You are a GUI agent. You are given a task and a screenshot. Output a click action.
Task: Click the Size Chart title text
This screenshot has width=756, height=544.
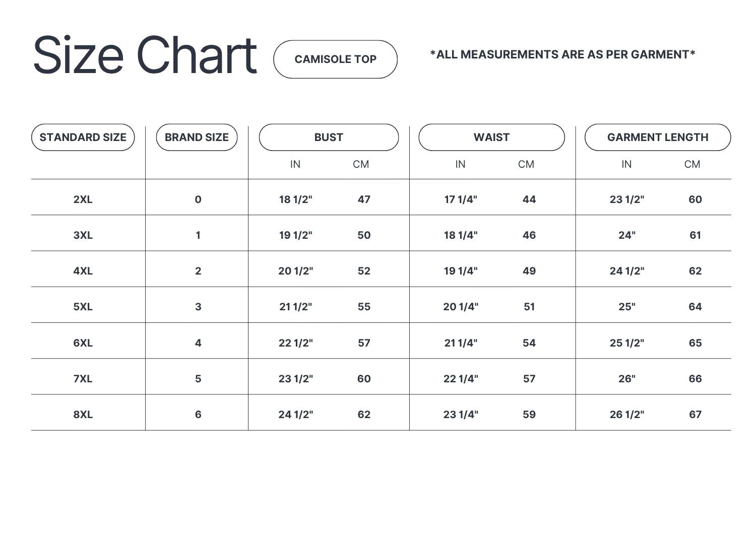point(145,55)
